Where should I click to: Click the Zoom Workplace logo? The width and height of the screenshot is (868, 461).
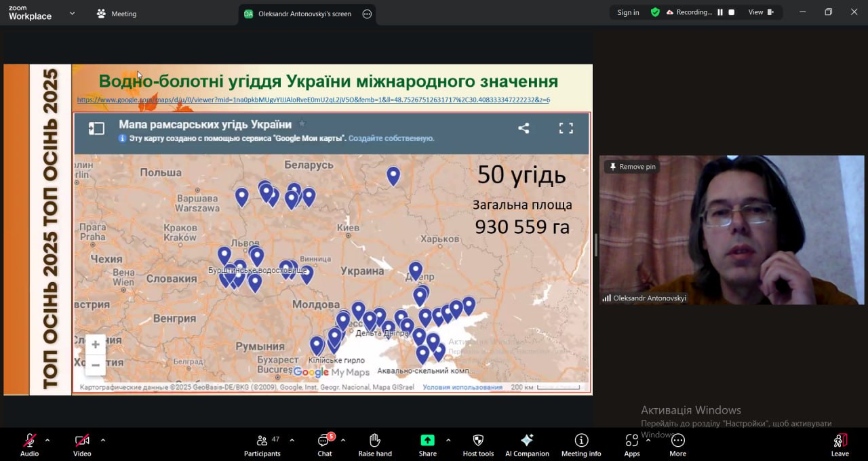[x=30, y=13]
